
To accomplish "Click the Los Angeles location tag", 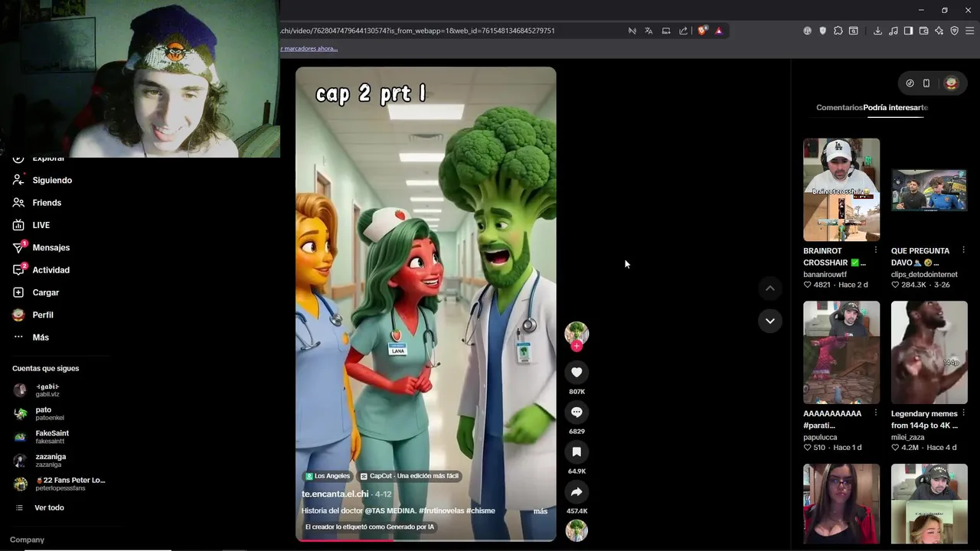I will click(328, 476).
